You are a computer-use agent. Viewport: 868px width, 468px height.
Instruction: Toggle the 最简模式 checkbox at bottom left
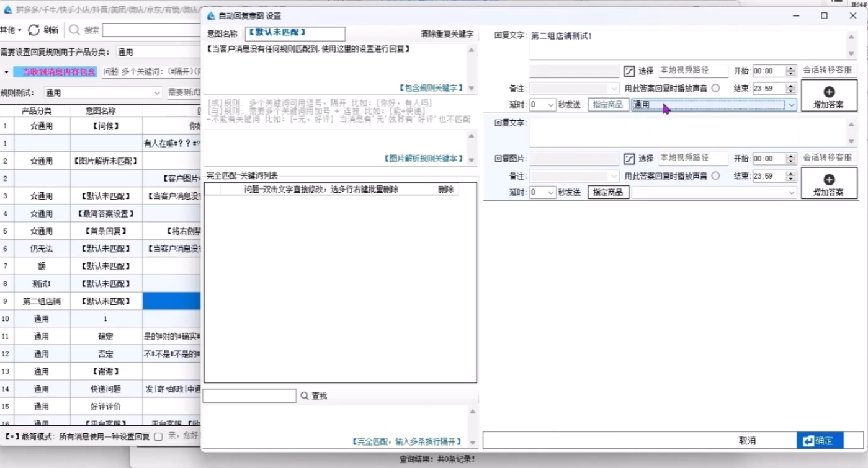click(158, 436)
